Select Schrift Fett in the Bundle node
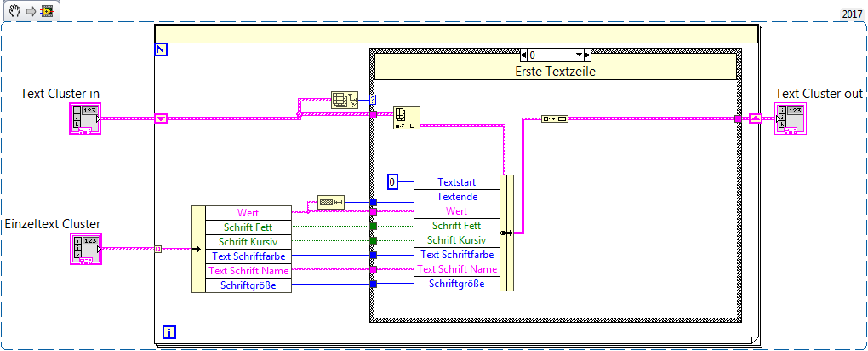Screen dimensions: 868x351 (x=457, y=225)
